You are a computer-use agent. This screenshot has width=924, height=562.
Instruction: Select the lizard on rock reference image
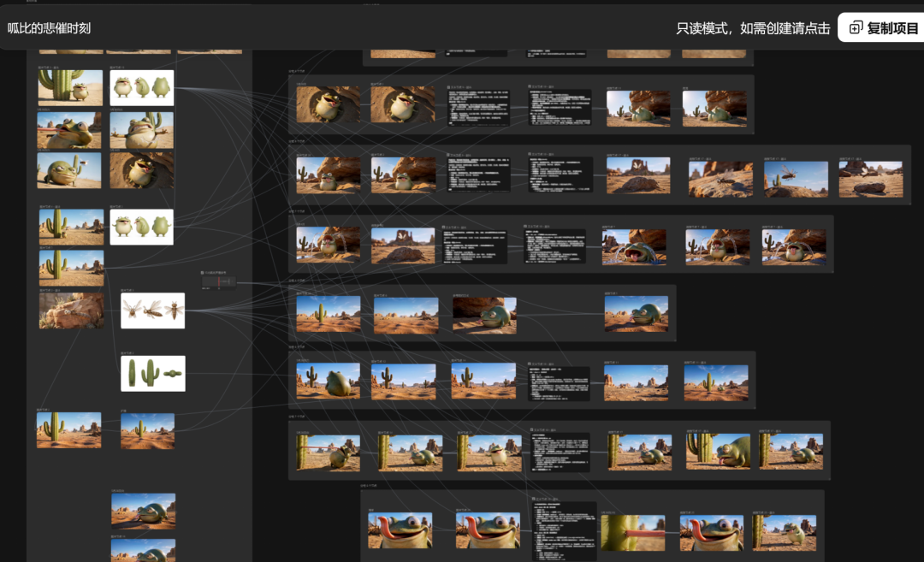[71, 311]
